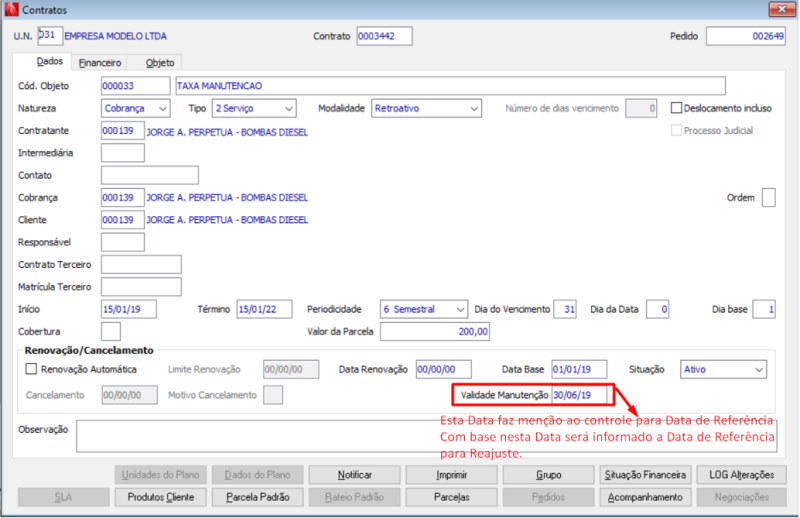Click the Ordem field

pyautogui.click(x=768, y=198)
